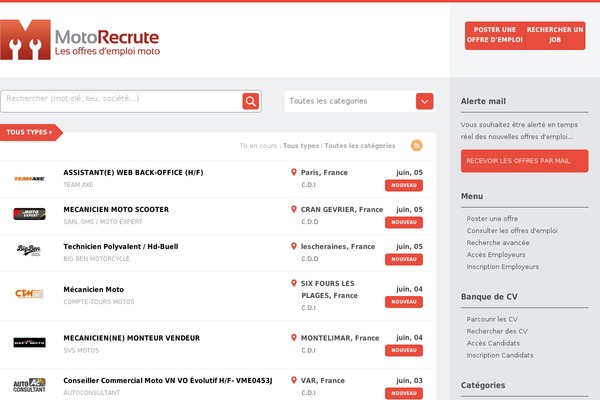Screen dimensions: 600x400
Task: Click the Auto Consultant logo
Action: [29, 385]
